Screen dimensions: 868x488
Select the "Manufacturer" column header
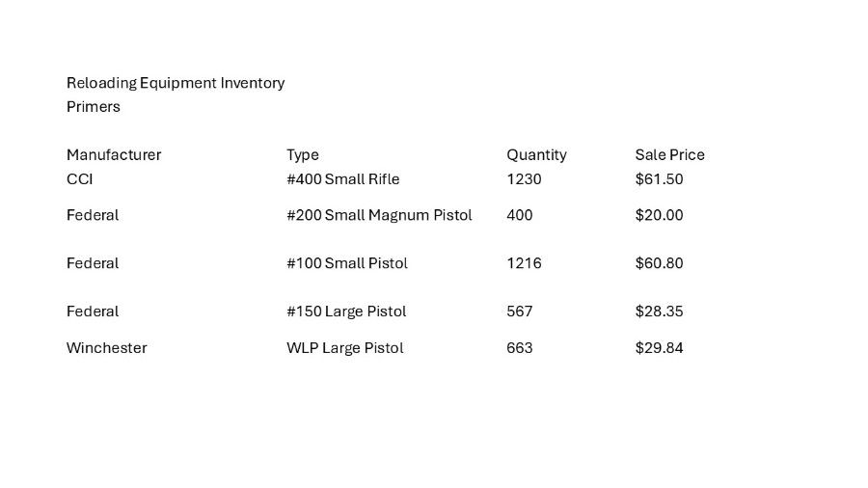(x=114, y=154)
